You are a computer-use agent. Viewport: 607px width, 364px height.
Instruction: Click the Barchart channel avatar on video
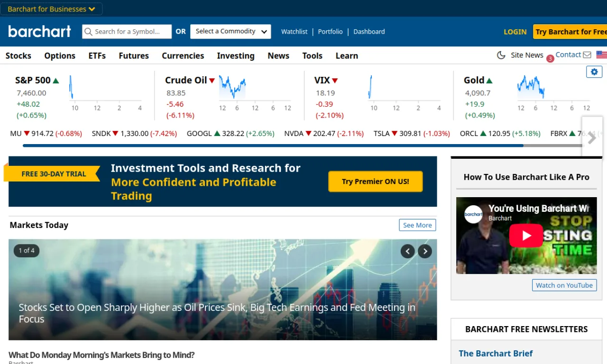pos(473,214)
